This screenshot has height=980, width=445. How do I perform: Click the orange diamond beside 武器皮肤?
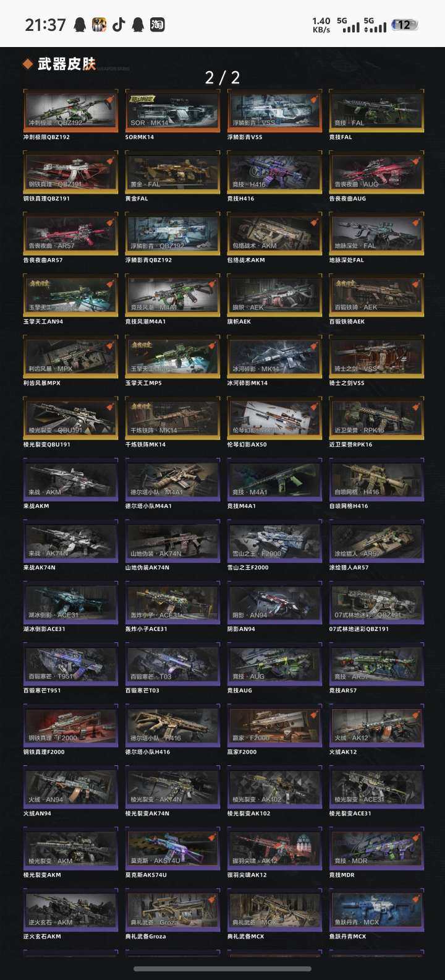coord(27,64)
